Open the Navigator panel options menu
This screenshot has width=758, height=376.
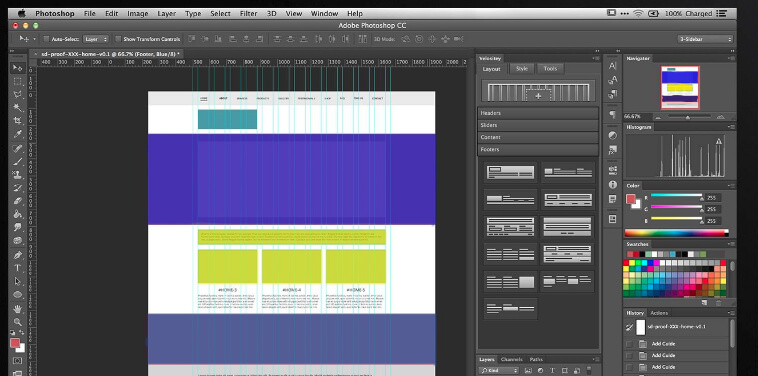coord(730,58)
